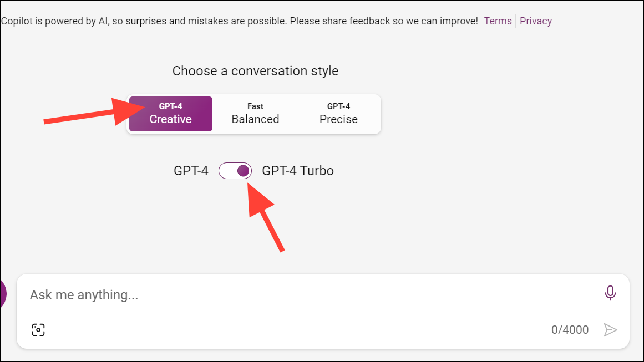This screenshot has height=362, width=644.
Task: View the Privacy policy
Action: [536, 21]
